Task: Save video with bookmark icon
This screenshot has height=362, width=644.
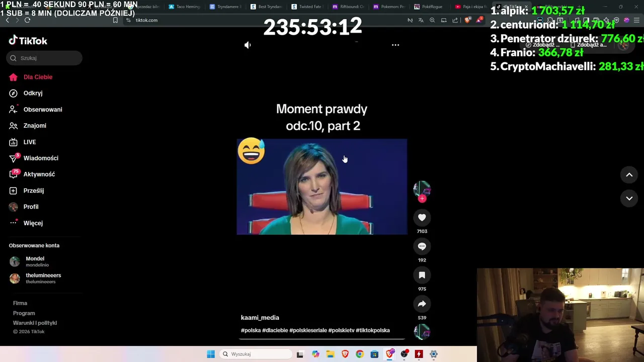Action: pyautogui.click(x=422, y=275)
